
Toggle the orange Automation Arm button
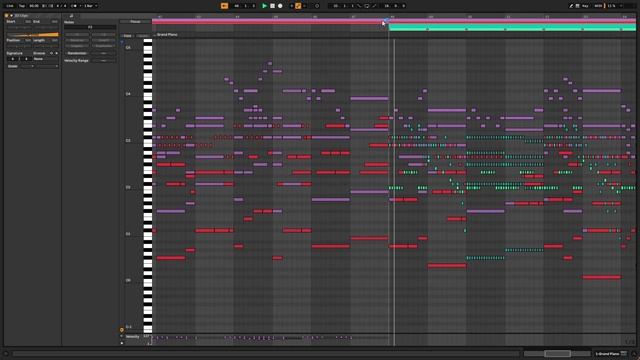pos(298,6)
